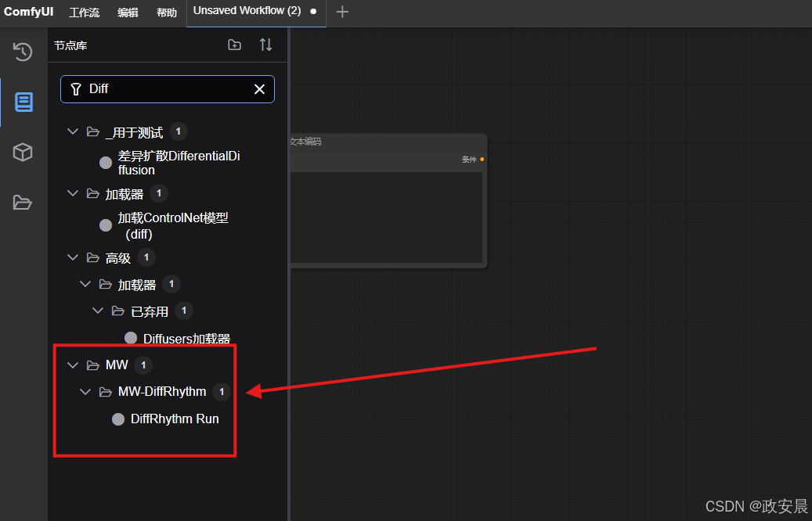Open the workflows folder sidebar icon

click(x=22, y=203)
